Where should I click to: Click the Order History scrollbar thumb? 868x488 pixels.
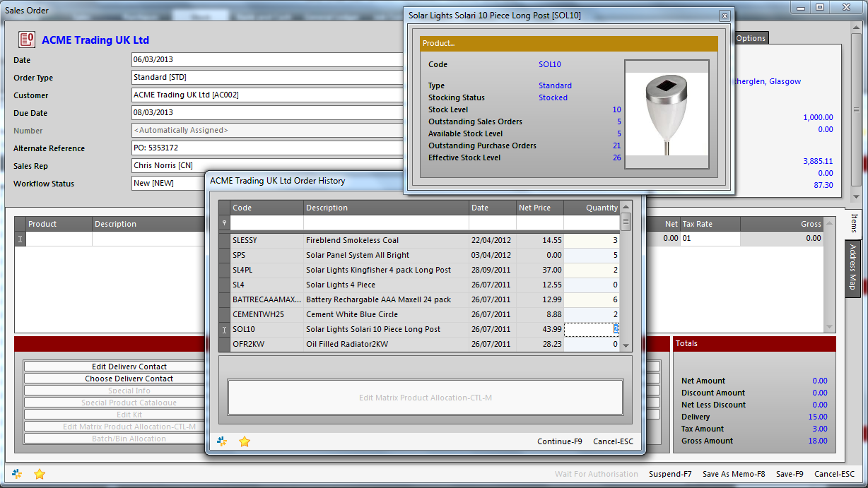coord(626,222)
